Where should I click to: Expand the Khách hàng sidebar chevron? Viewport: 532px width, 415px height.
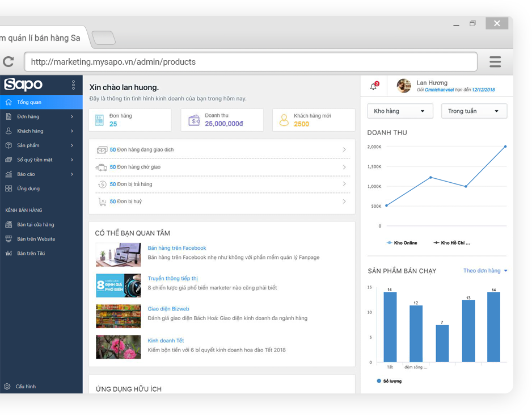(x=72, y=131)
